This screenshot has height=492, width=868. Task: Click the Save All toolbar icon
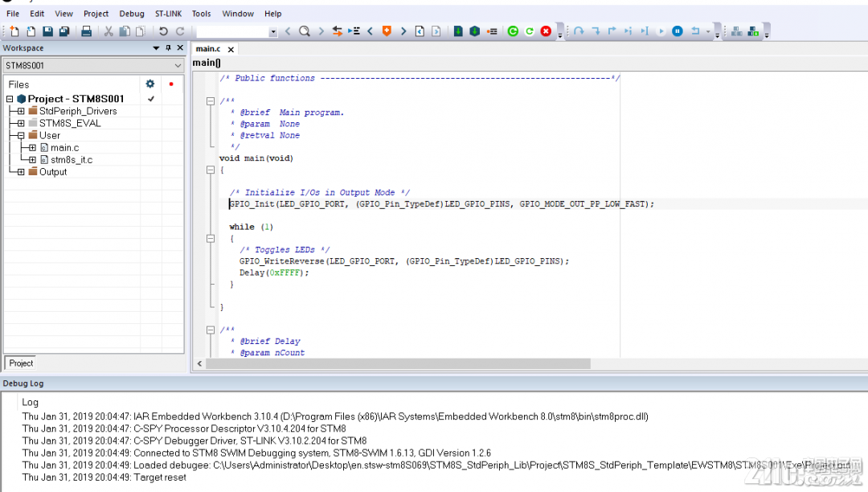tap(64, 31)
